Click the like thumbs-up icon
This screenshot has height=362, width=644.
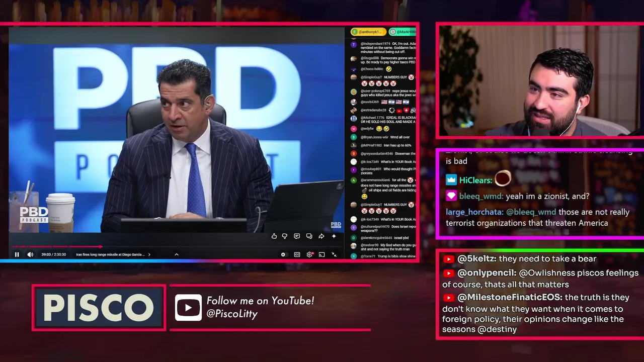click(274, 236)
